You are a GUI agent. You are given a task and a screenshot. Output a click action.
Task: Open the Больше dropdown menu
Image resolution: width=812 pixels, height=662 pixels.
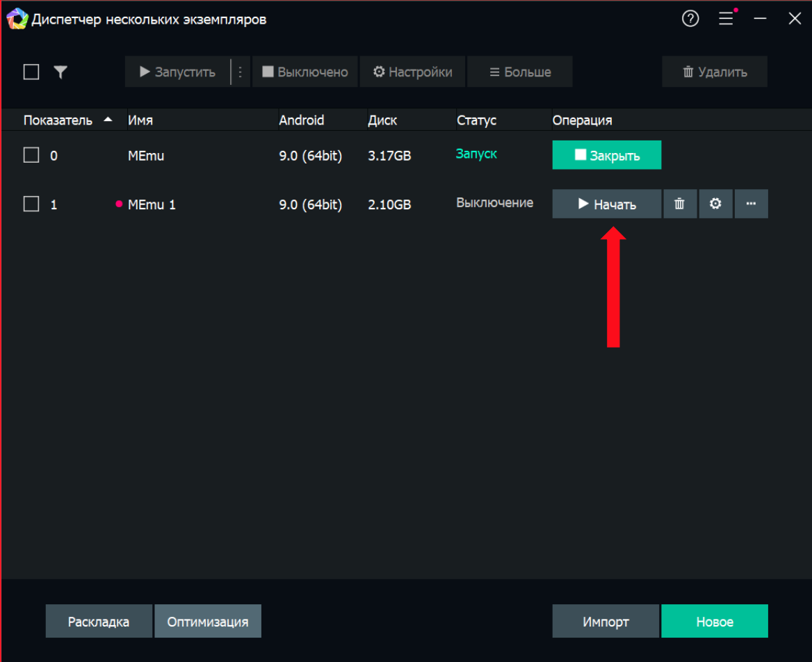520,72
